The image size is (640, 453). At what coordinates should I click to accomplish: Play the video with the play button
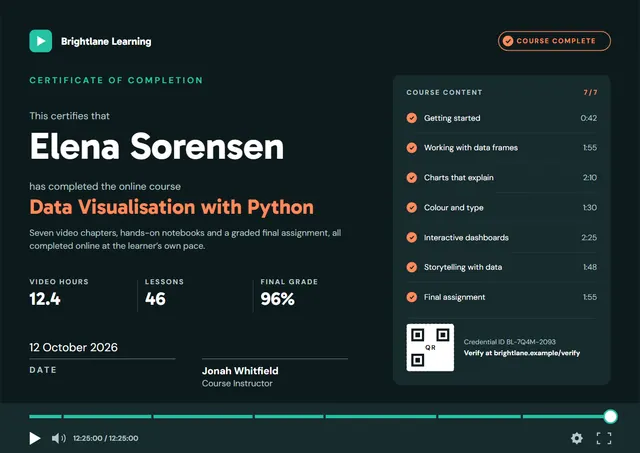(x=35, y=438)
